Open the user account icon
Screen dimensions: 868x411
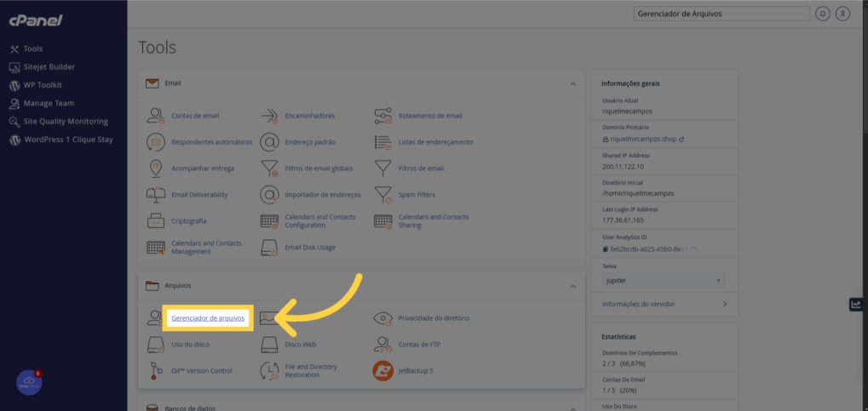tap(842, 14)
